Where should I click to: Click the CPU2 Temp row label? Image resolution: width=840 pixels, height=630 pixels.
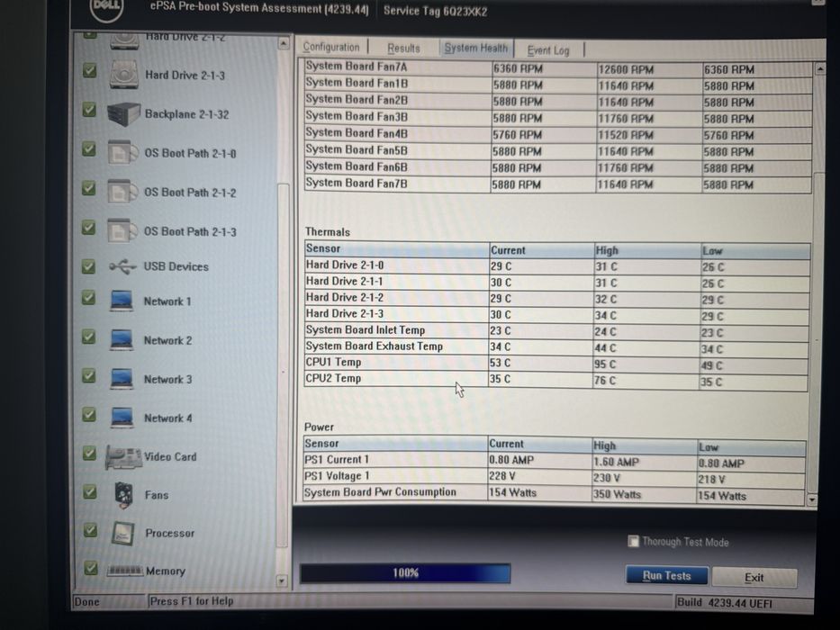(333, 378)
